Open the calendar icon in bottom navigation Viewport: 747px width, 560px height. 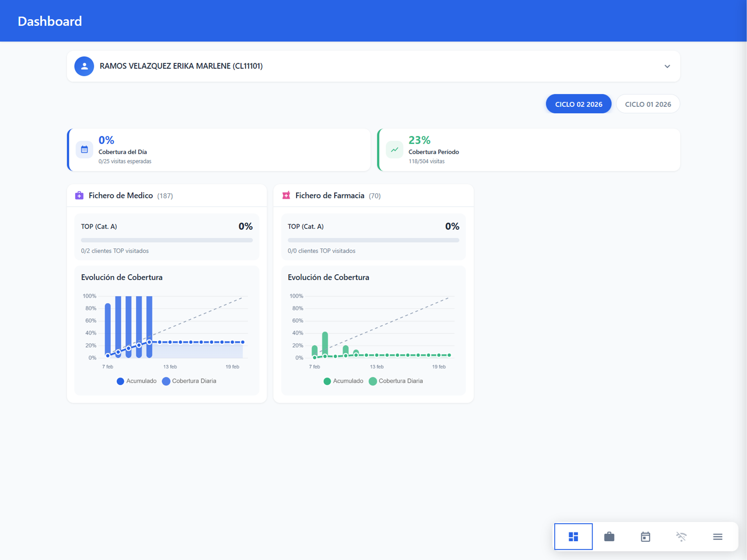645,536
